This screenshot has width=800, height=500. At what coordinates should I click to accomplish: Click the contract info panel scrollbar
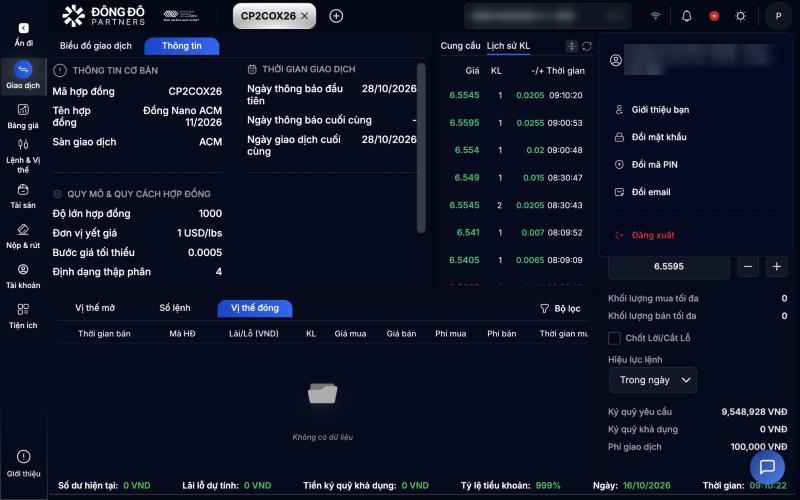point(421,148)
